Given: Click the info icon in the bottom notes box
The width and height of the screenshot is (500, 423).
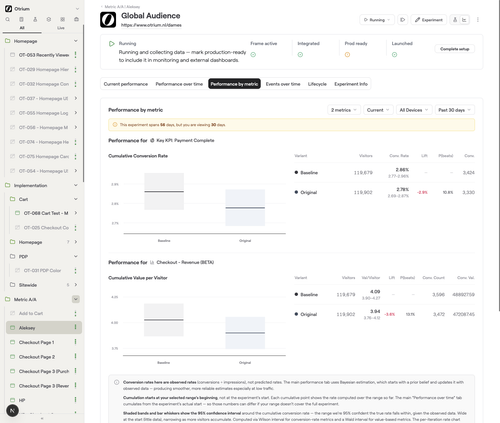Looking at the screenshot, I should pyautogui.click(x=117, y=382).
